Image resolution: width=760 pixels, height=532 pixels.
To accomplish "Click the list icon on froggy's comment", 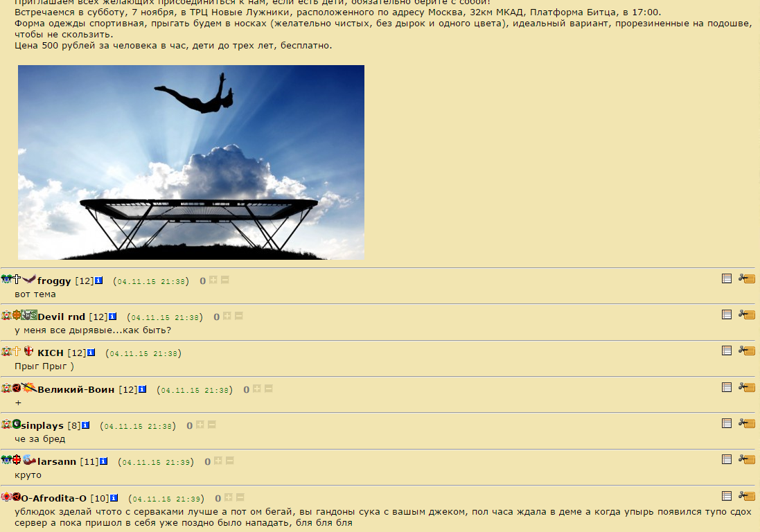I will tap(727, 278).
